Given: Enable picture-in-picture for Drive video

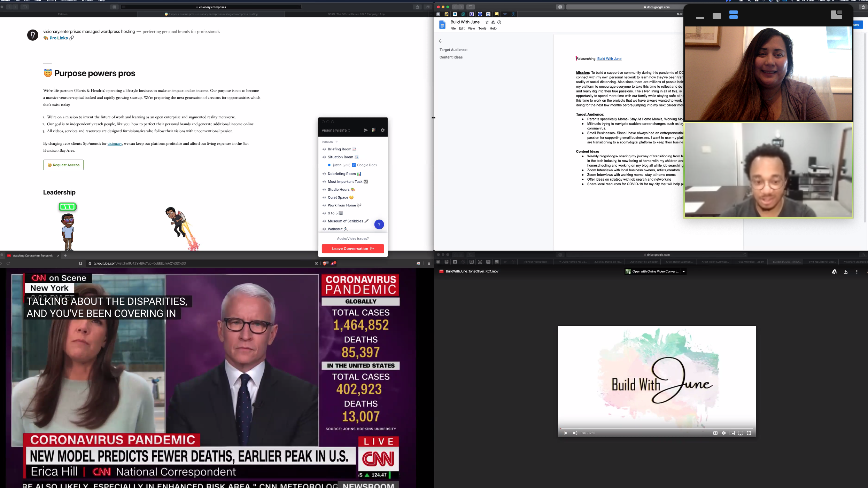Looking at the screenshot, I should click(732, 433).
